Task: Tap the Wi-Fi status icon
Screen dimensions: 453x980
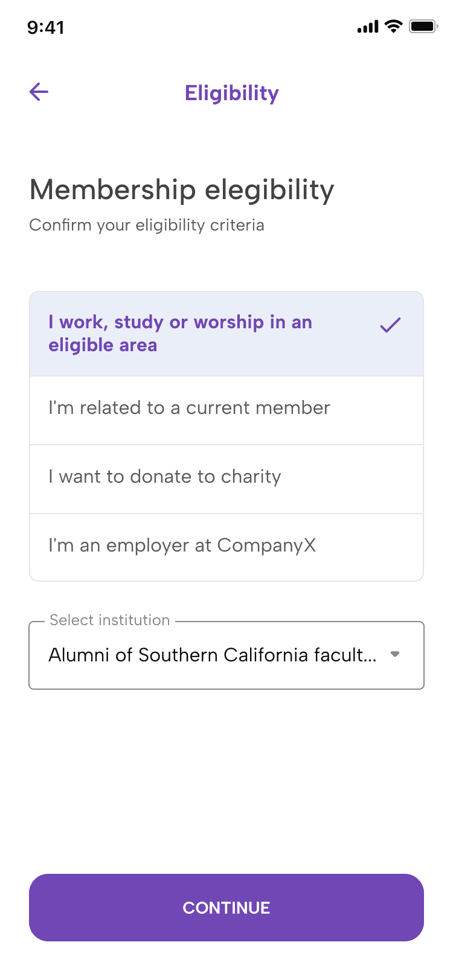Action: point(393,27)
